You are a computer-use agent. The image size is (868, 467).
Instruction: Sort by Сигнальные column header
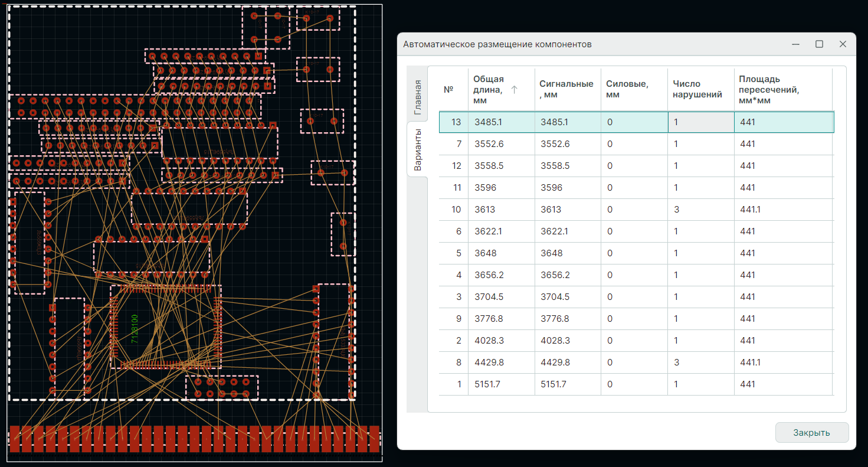point(566,89)
